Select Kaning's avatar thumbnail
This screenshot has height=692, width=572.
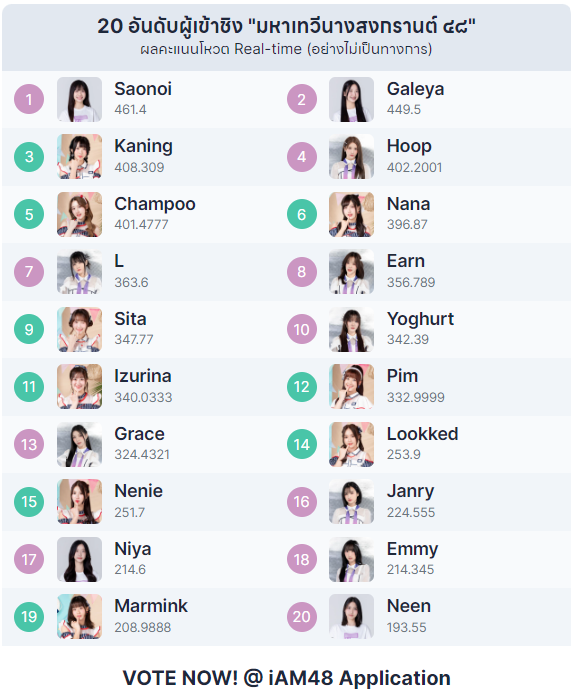pos(79,157)
